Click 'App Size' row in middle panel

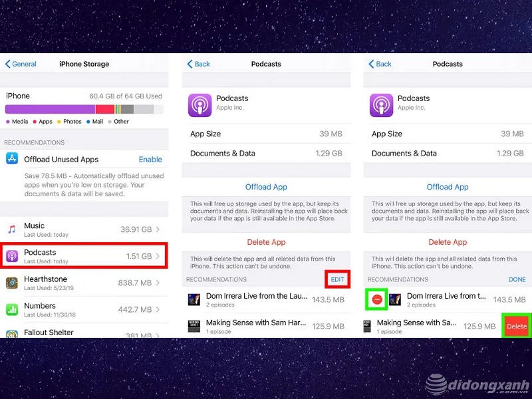click(266, 134)
